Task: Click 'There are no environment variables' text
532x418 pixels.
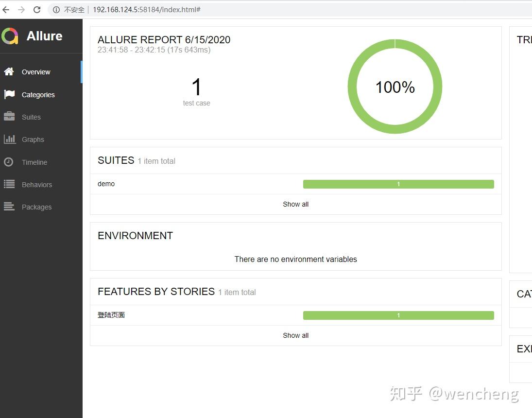Action: point(295,260)
